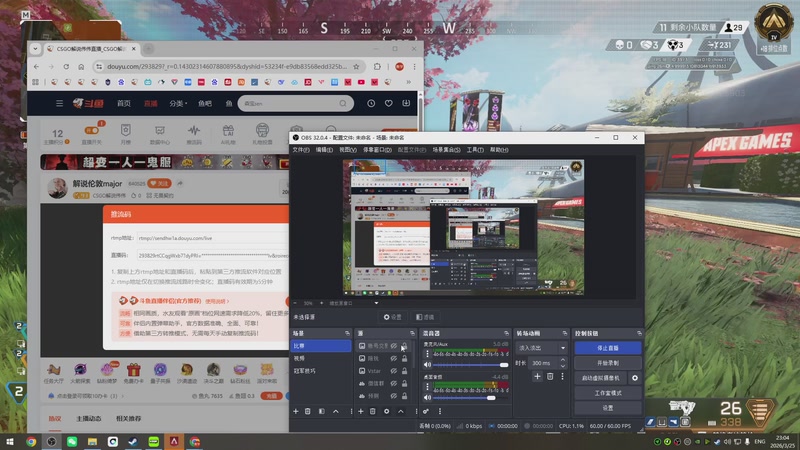Open transition properties three-dot menu
Image resolution: width=800 pixels, height=450 pixels.
(562, 376)
